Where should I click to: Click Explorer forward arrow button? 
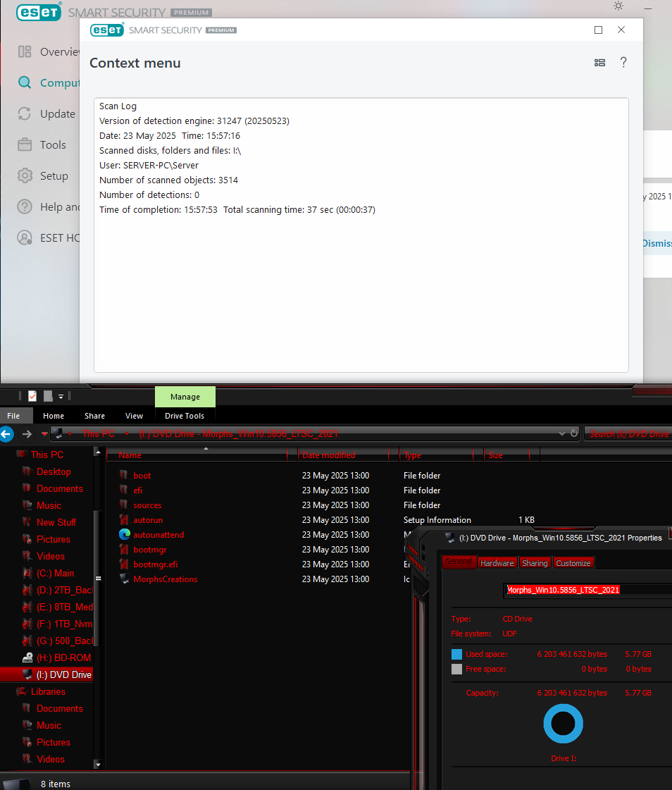tap(27, 434)
